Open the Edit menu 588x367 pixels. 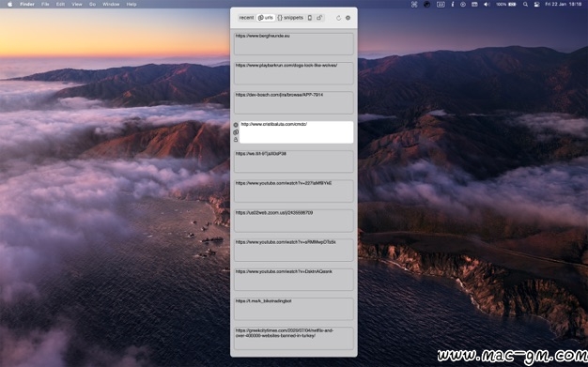pyautogui.click(x=60, y=4)
